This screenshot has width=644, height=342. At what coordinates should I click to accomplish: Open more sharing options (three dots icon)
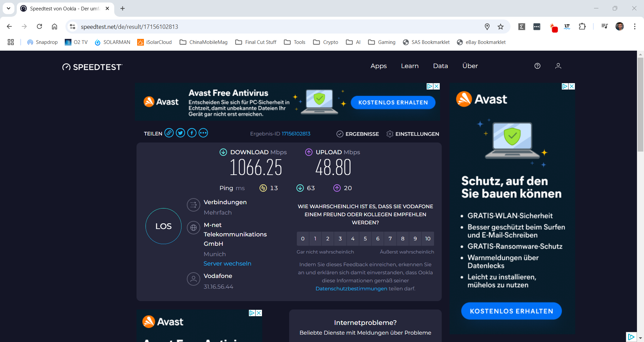(203, 133)
